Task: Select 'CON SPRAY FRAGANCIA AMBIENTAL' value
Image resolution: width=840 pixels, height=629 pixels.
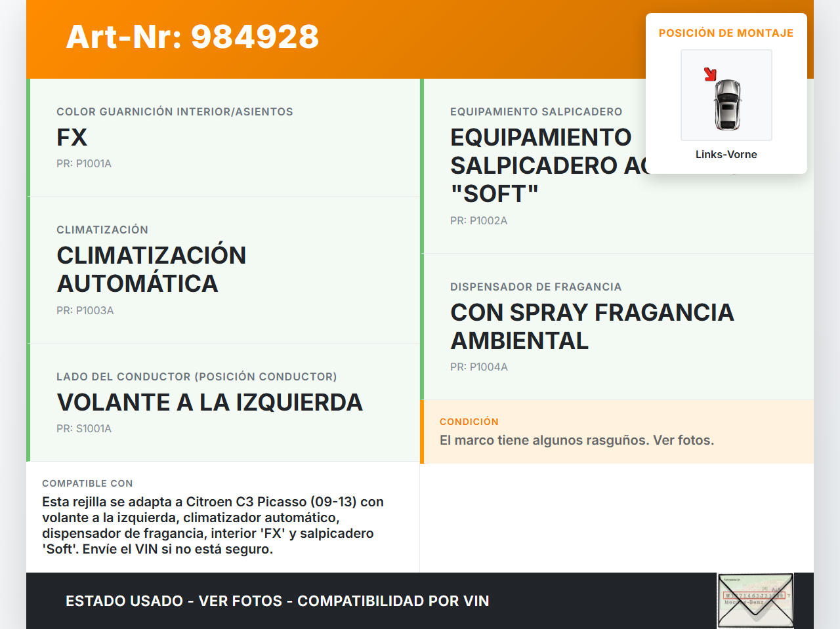Action: click(592, 326)
